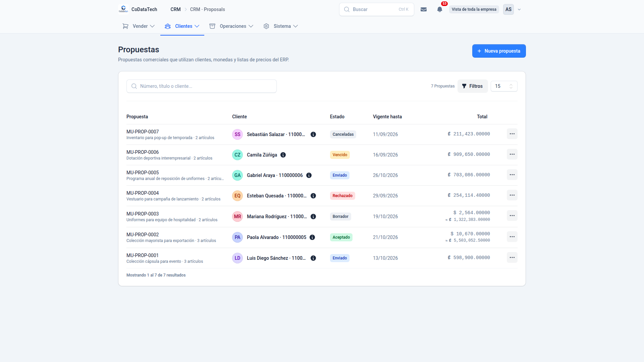This screenshot has width=644, height=362.
Task: Open row actions for MU-PROP-0004
Action: click(512, 195)
